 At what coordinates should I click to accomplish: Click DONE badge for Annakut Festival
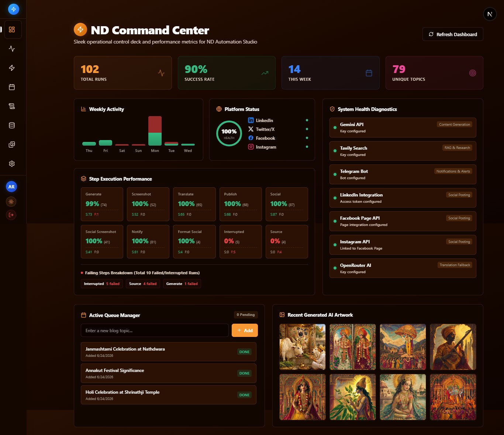[244, 373]
